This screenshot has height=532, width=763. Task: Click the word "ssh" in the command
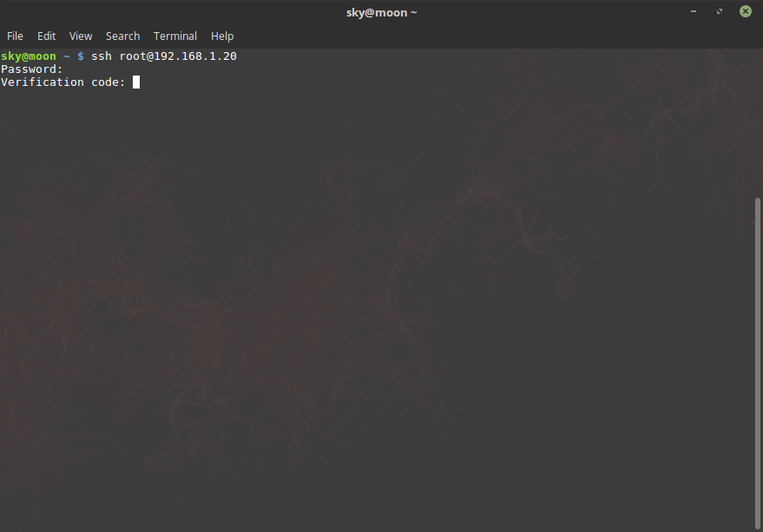pos(102,56)
